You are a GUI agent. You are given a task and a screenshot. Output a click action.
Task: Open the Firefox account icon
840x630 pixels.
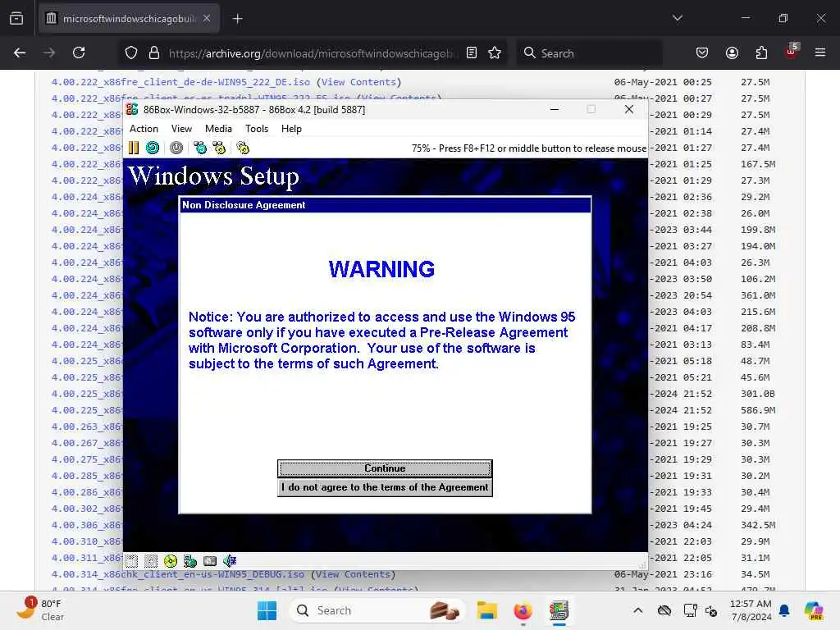732,52
